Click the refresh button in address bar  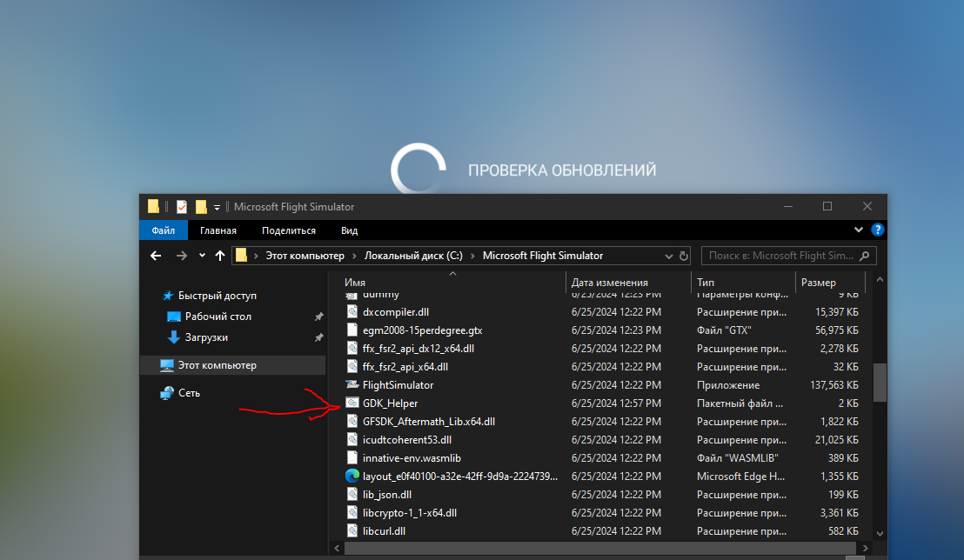[683, 256]
